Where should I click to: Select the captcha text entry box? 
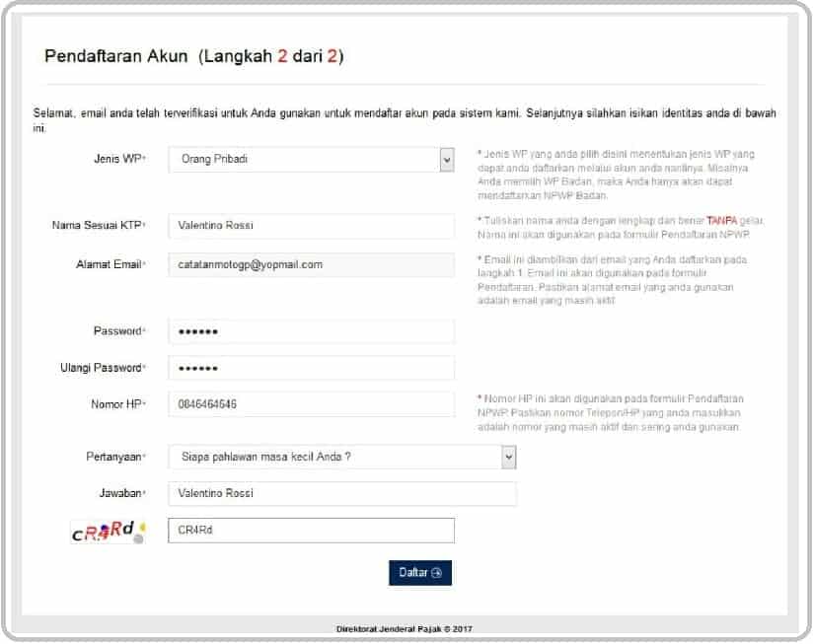[x=311, y=531]
